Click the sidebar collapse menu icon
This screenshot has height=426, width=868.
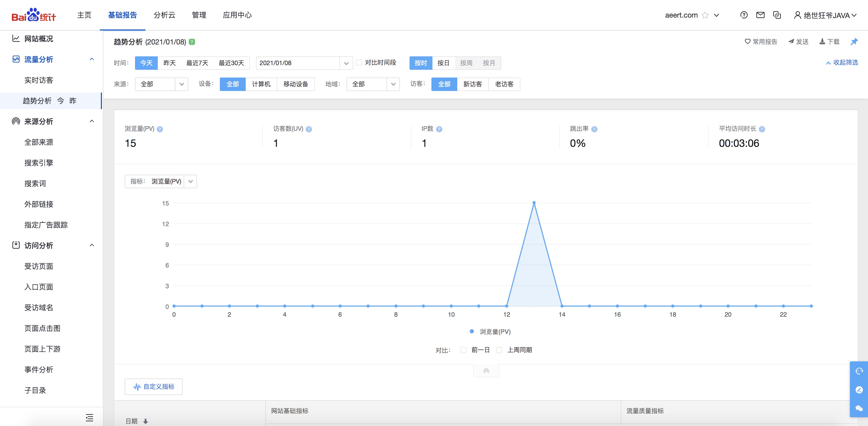(89, 417)
